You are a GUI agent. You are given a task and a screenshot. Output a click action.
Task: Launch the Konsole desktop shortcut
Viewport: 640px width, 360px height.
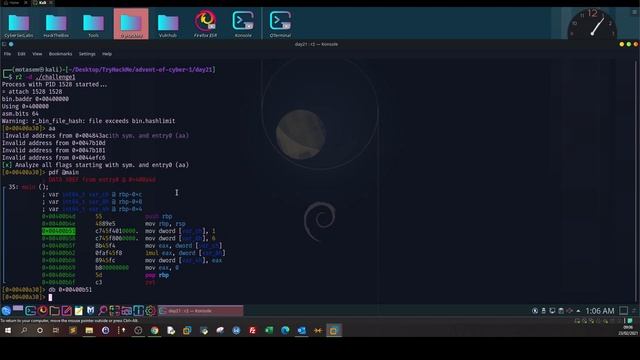pos(243,24)
